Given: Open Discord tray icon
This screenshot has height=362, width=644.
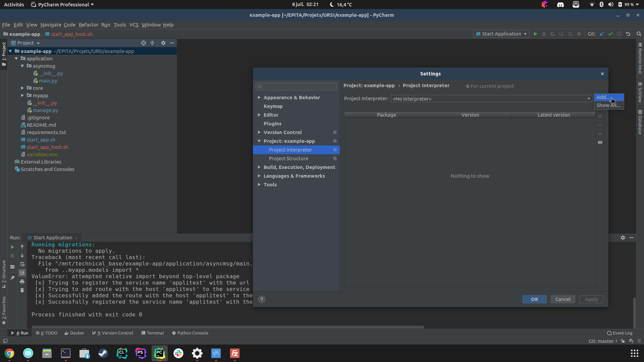Looking at the screenshot, I should [x=560, y=4].
